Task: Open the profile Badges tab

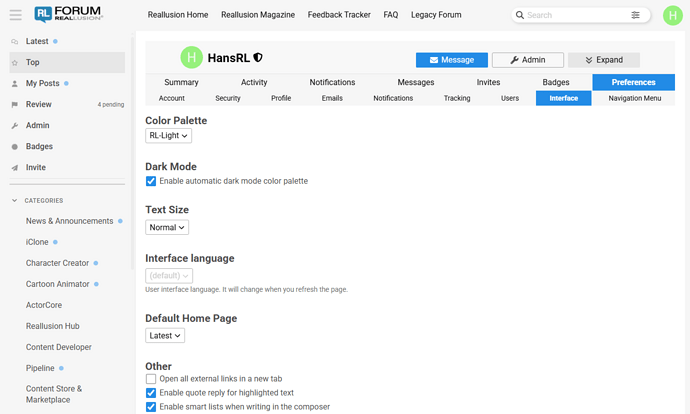Action: pos(556,82)
